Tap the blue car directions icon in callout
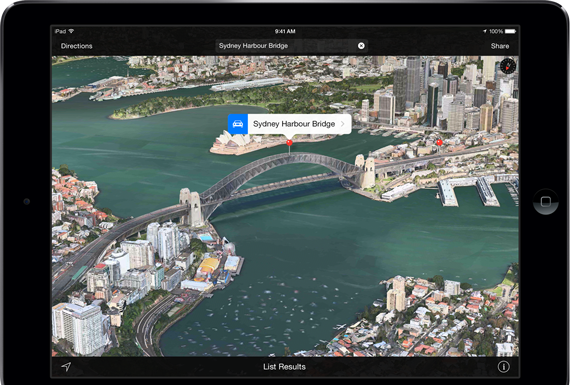The height and width of the screenshot is (385, 570). point(238,124)
